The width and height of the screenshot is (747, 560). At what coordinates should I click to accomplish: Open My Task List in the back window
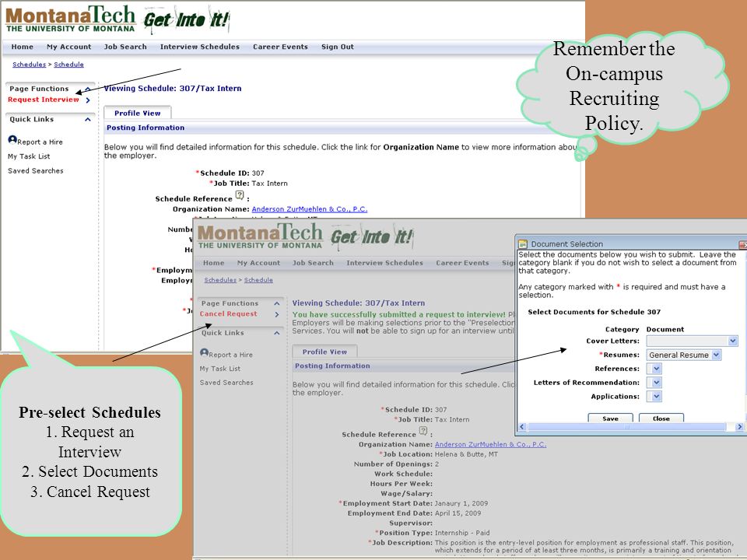[29, 156]
